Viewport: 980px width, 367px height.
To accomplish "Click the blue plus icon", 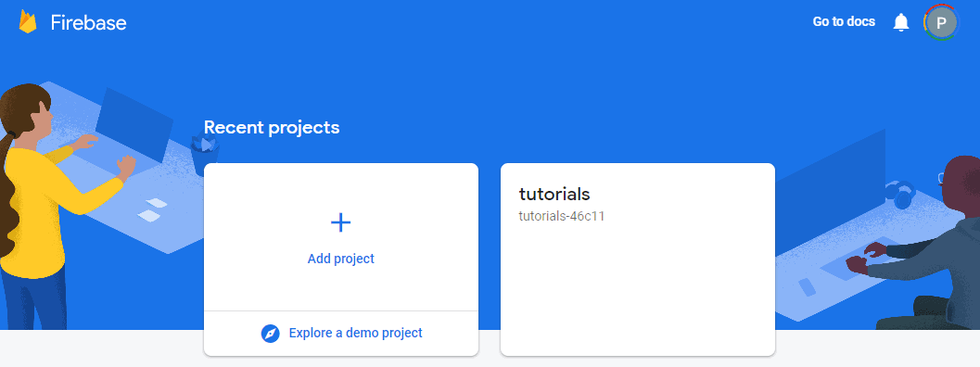I will [340, 222].
